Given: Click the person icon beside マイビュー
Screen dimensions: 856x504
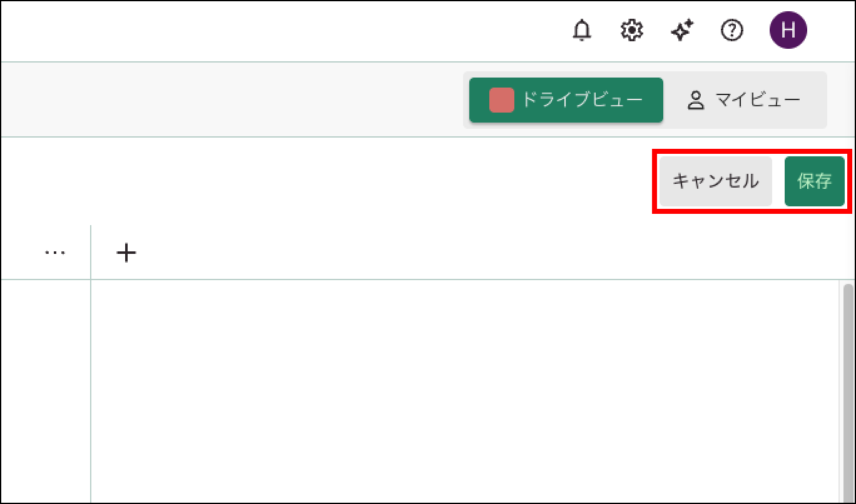Looking at the screenshot, I should tap(696, 101).
